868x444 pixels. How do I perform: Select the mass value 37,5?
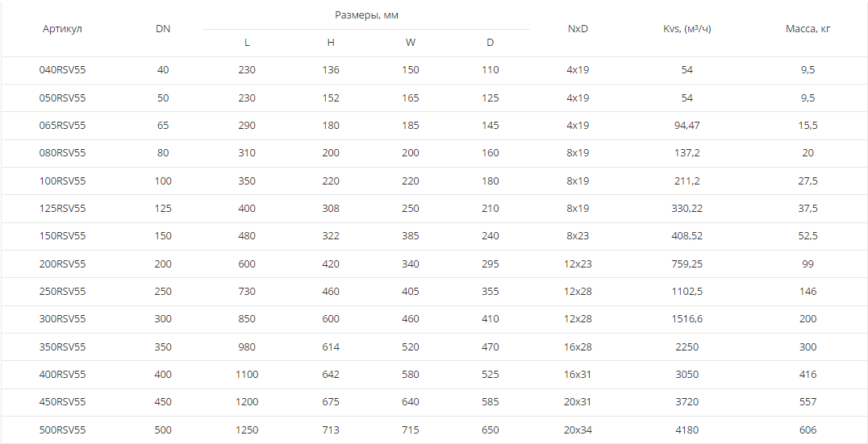click(x=808, y=209)
